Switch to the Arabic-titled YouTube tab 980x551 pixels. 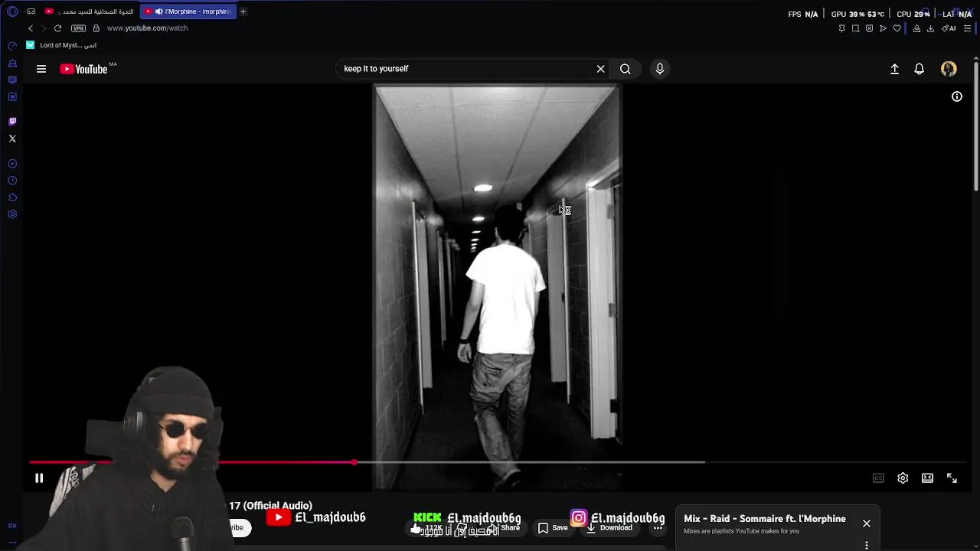[90, 11]
